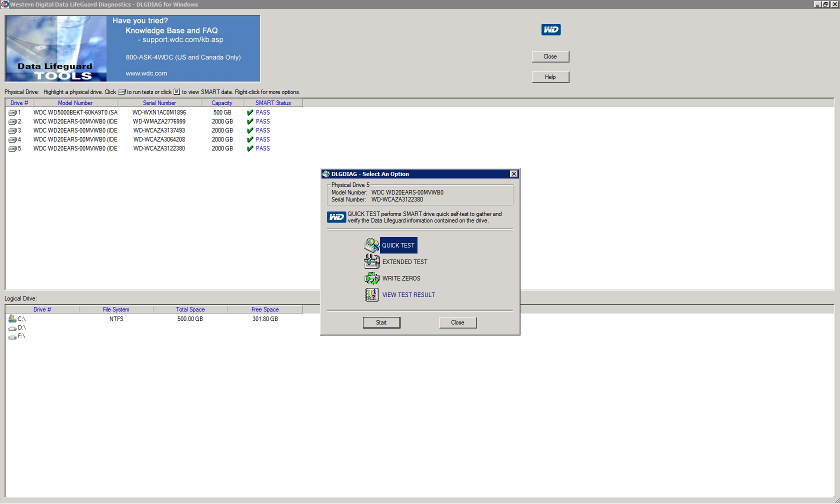840x504 pixels.
Task: Click the run tests icon in the instructions line
Action: click(121, 92)
